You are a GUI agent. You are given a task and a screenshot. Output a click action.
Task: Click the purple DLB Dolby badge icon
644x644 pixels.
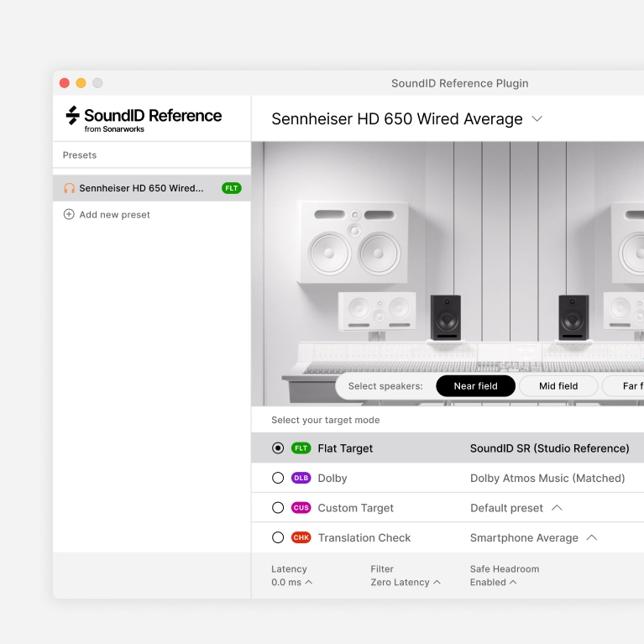click(x=301, y=479)
